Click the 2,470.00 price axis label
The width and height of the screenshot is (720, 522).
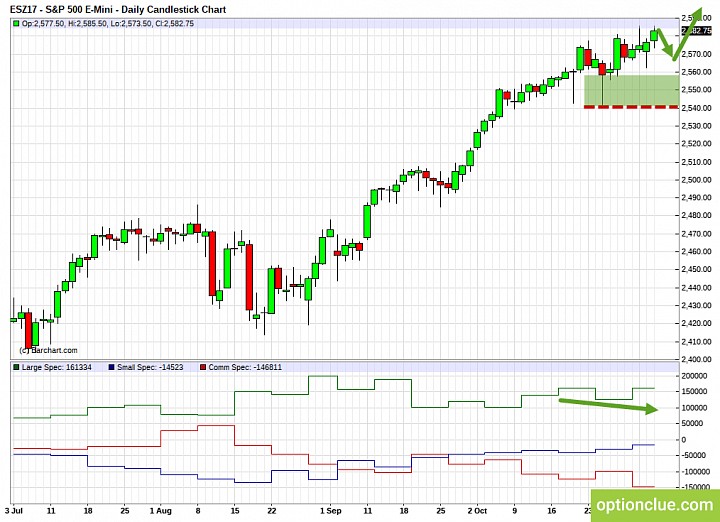point(696,234)
